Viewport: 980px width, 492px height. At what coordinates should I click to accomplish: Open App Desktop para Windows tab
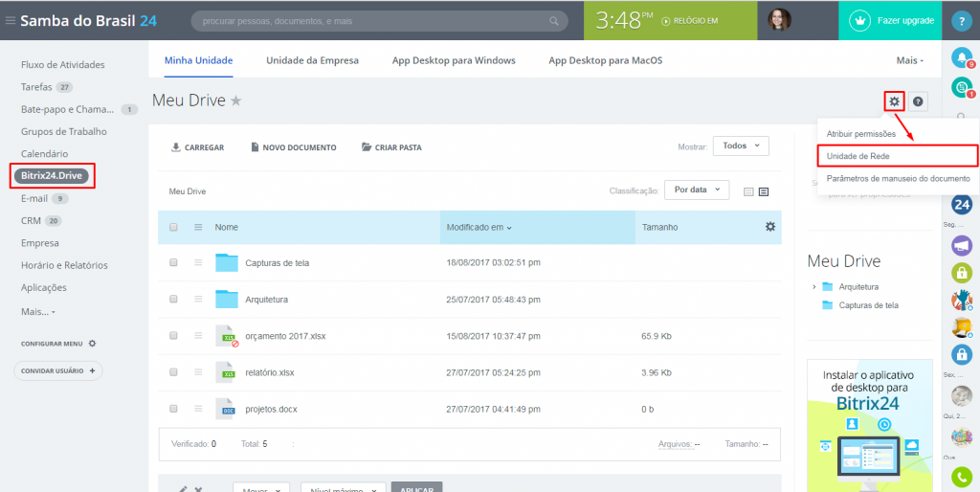tap(454, 60)
